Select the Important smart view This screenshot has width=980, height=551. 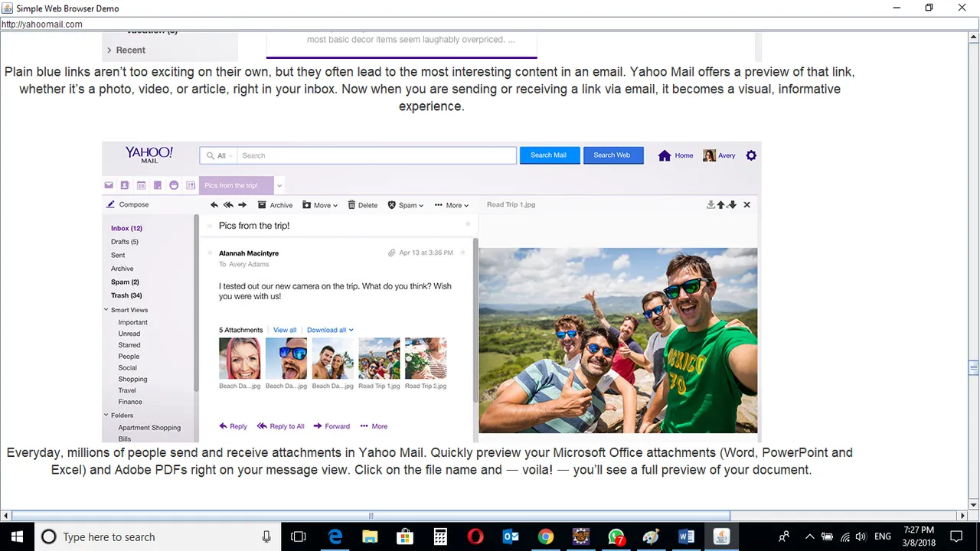(x=132, y=322)
